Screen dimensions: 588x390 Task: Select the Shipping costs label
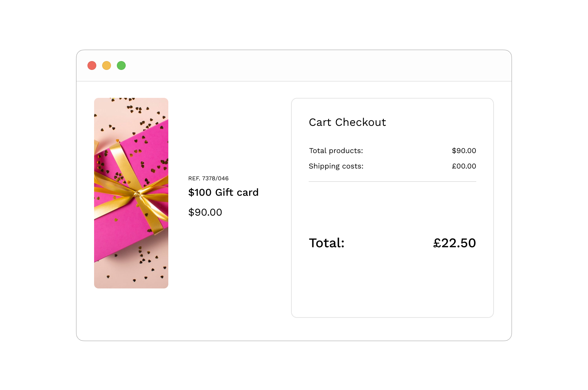[x=336, y=166]
